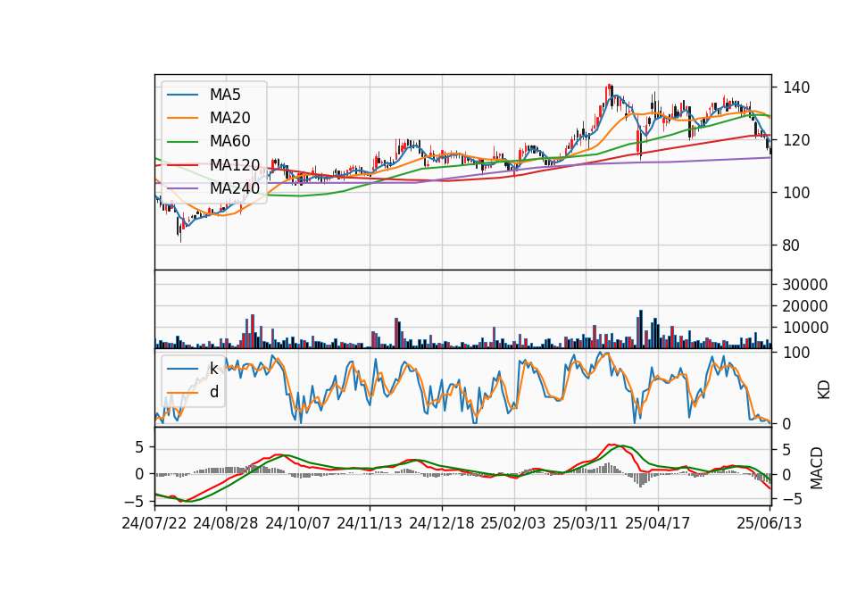Click the MACD axis title

coord(817,468)
